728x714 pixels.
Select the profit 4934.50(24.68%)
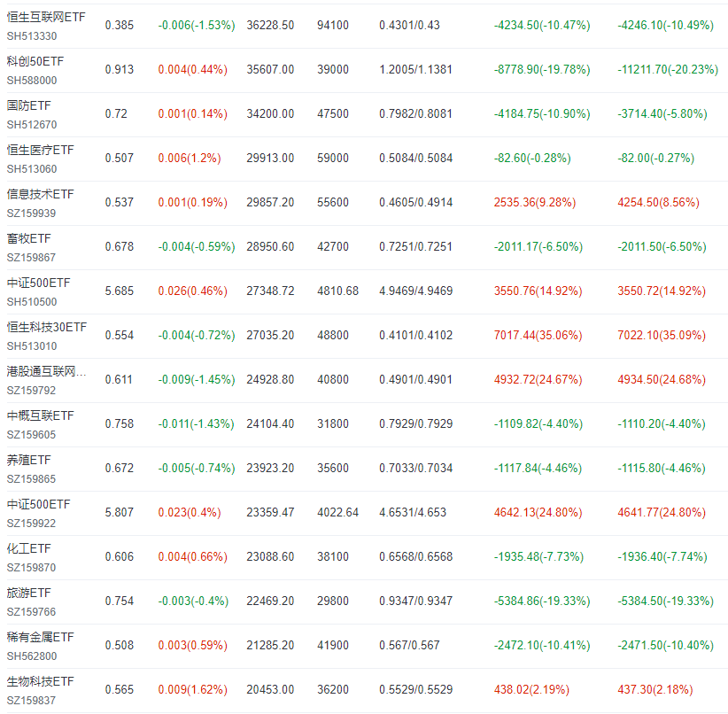(x=662, y=380)
